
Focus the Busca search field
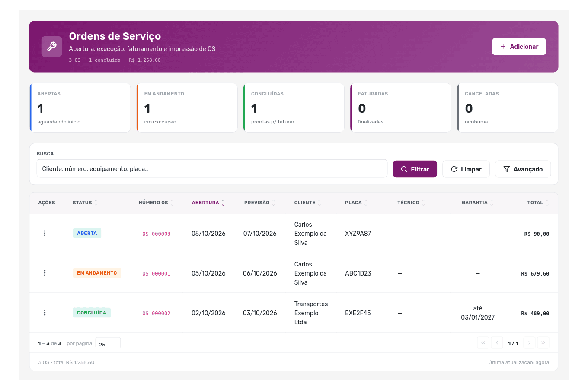coord(212,169)
